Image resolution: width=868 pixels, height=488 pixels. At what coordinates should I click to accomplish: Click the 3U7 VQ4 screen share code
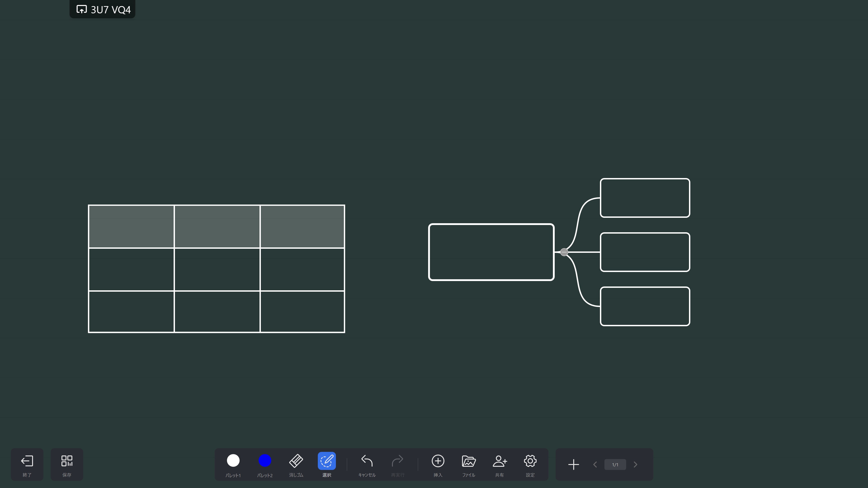[x=102, y=9]
